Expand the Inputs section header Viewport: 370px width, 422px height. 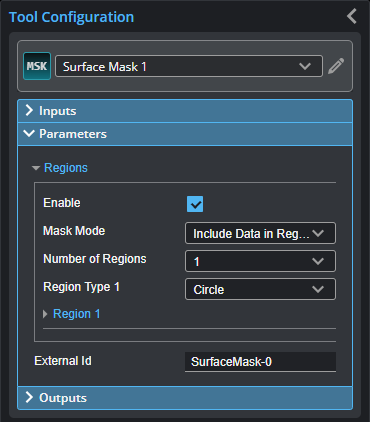click(x=185, y=111)
